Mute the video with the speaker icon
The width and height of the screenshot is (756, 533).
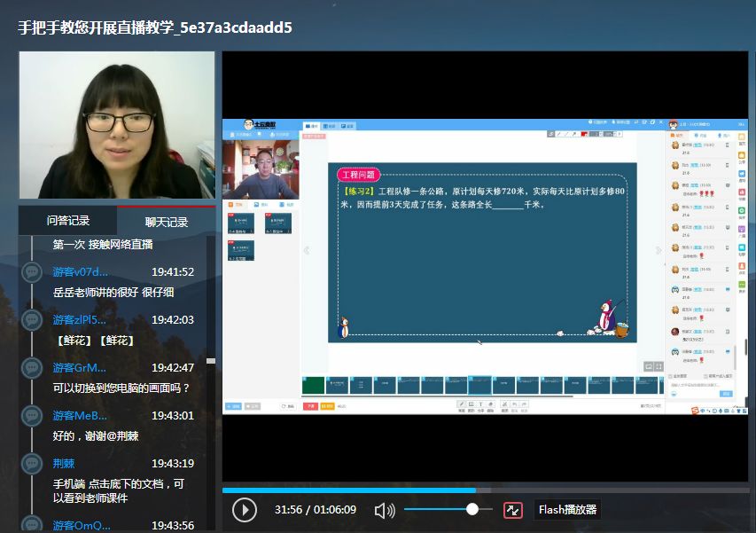click(385, 510)
